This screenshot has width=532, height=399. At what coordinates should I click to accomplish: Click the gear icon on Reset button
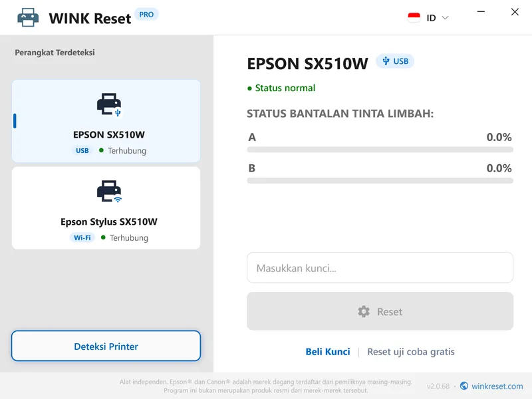pyautogui.click(x=364, y=311)
